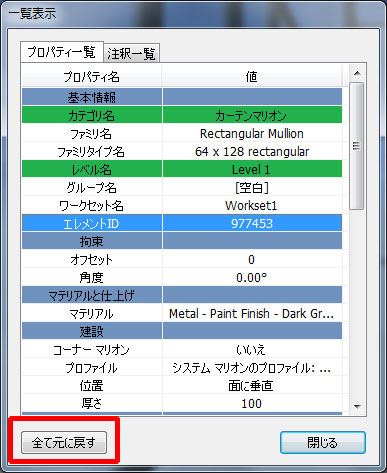Click the 値 column header
This screenshot has width=387, height=473.
tap(252, 76)
